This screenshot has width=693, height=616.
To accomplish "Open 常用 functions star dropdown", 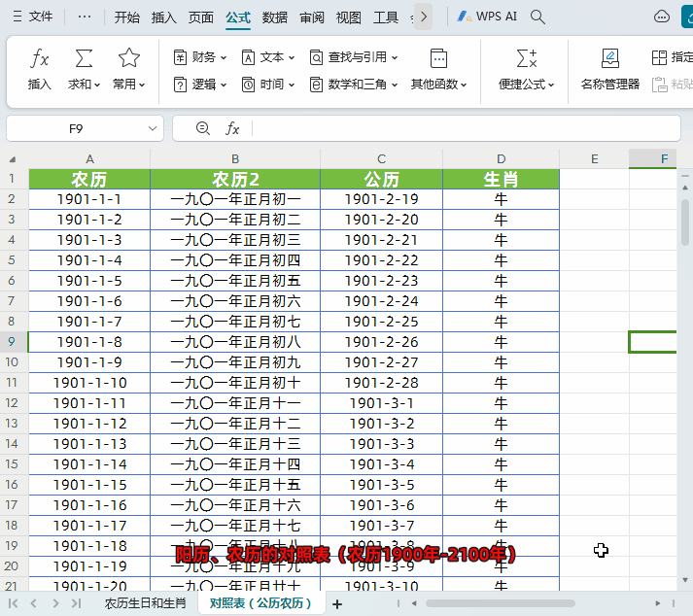I will click(128, 69).
